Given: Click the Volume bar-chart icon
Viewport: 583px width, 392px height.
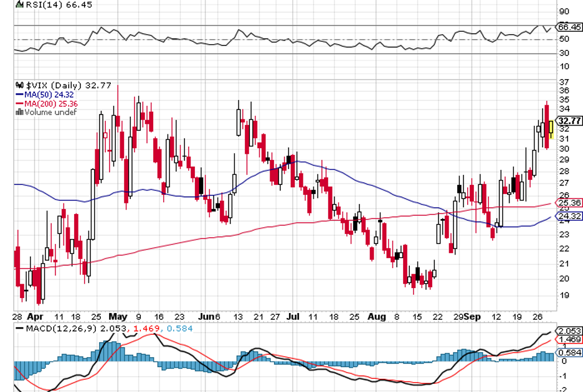Looking at the screenshot, I should pyautogui.click(x=19, y=112).
